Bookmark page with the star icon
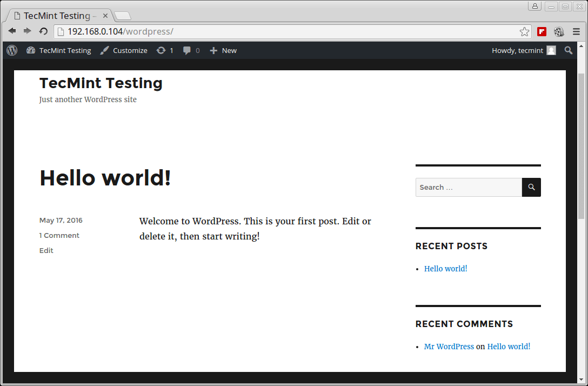Screen dimensions: 588x386 524,31
